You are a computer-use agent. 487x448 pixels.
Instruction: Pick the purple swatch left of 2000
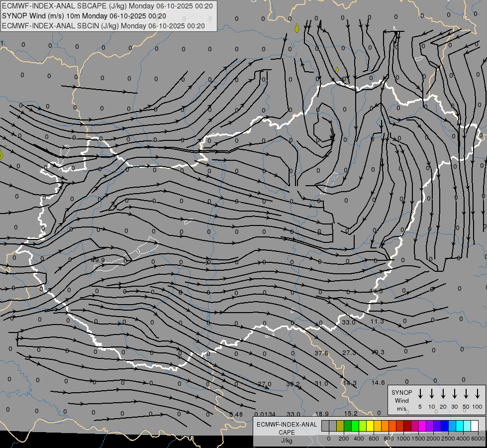430,426
